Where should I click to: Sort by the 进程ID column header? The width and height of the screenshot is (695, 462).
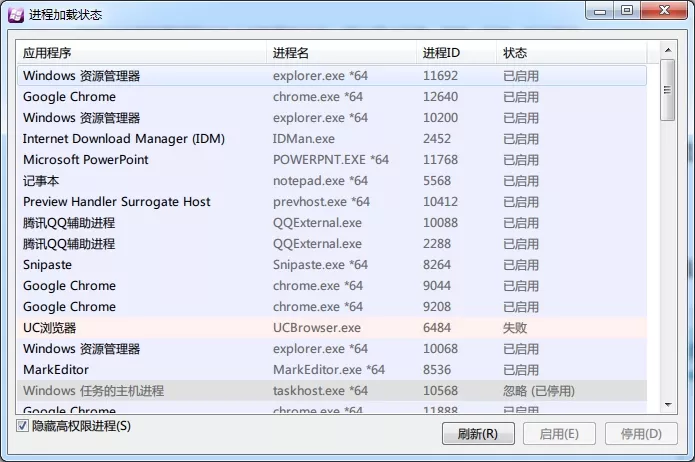(x=456, y=53)
